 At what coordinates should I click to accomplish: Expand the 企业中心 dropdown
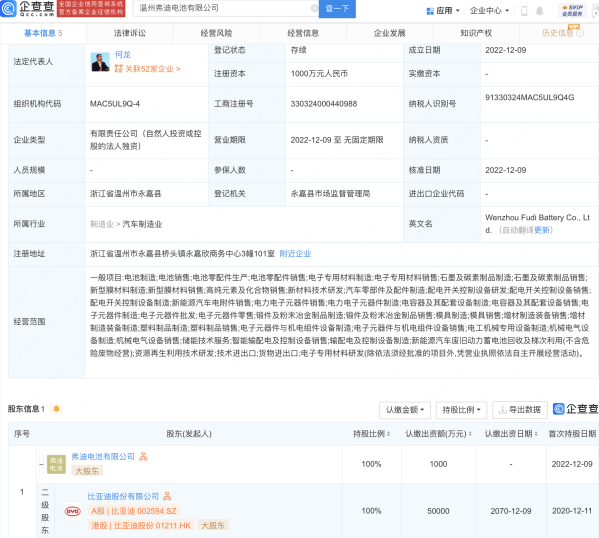(x=489, y=11)
